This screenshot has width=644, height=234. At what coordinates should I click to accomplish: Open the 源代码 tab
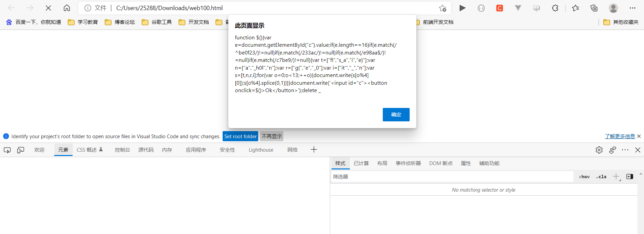tap(146, 150)
